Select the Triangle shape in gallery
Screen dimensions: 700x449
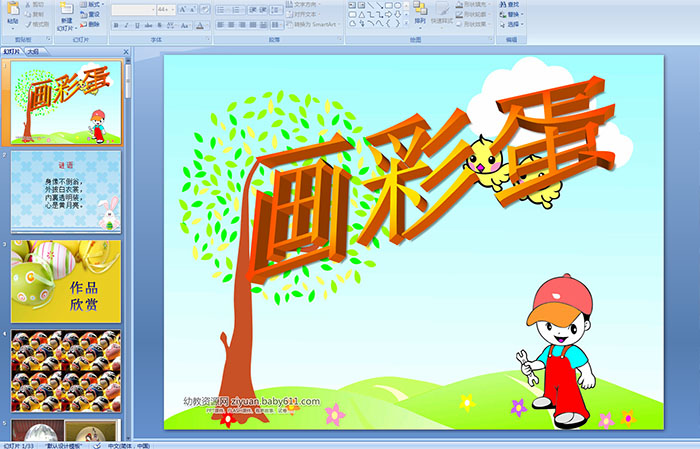click(362, 15)
